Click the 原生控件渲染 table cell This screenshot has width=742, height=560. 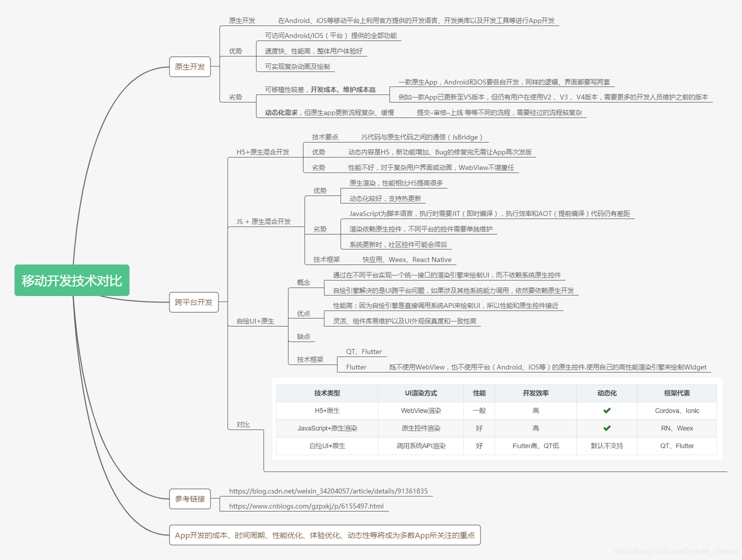tap(421, 428)
